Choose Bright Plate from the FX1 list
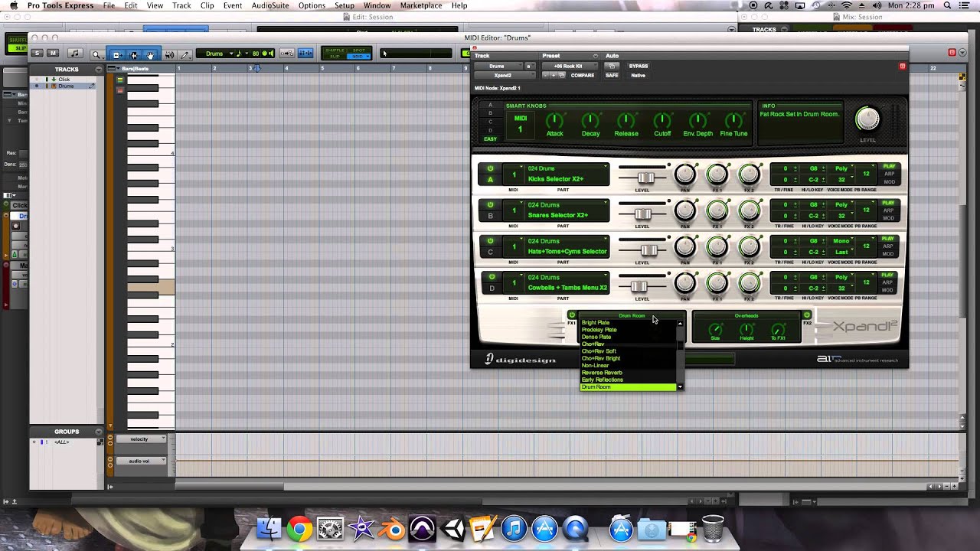980x551 pixels. click(628, 323)
